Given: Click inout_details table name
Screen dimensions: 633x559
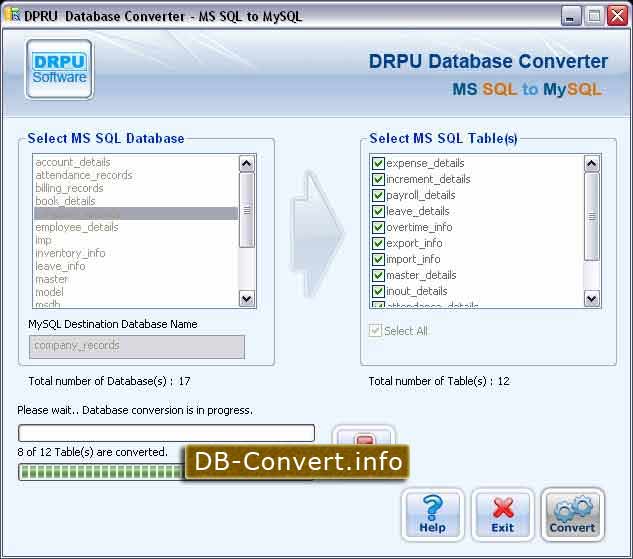Looking at the screenshot, I should tap(417, 291).
